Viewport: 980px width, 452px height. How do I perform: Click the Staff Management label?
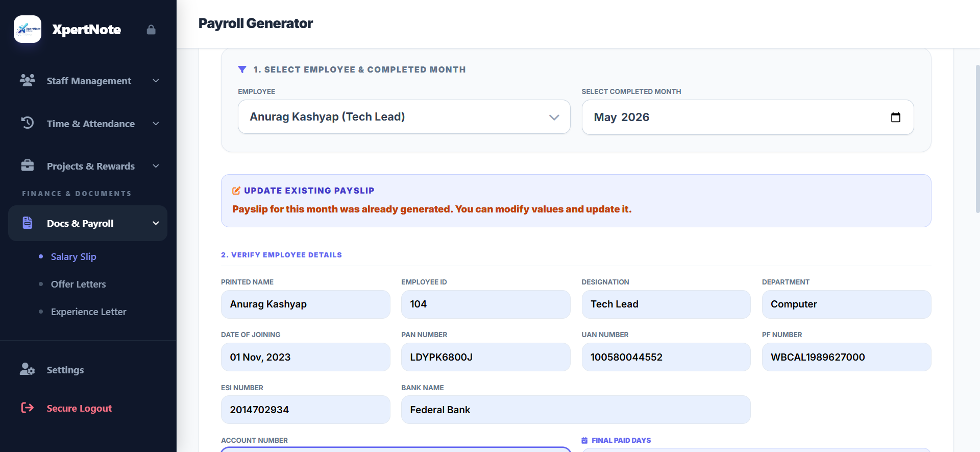pos(89,81)
